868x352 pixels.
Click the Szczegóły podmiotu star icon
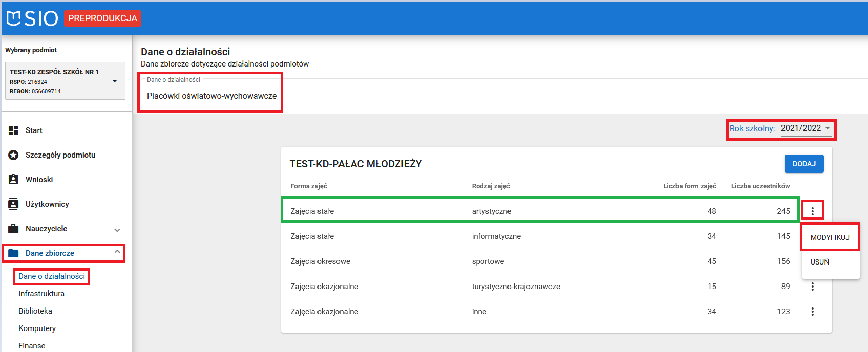[x=14, y=155]
